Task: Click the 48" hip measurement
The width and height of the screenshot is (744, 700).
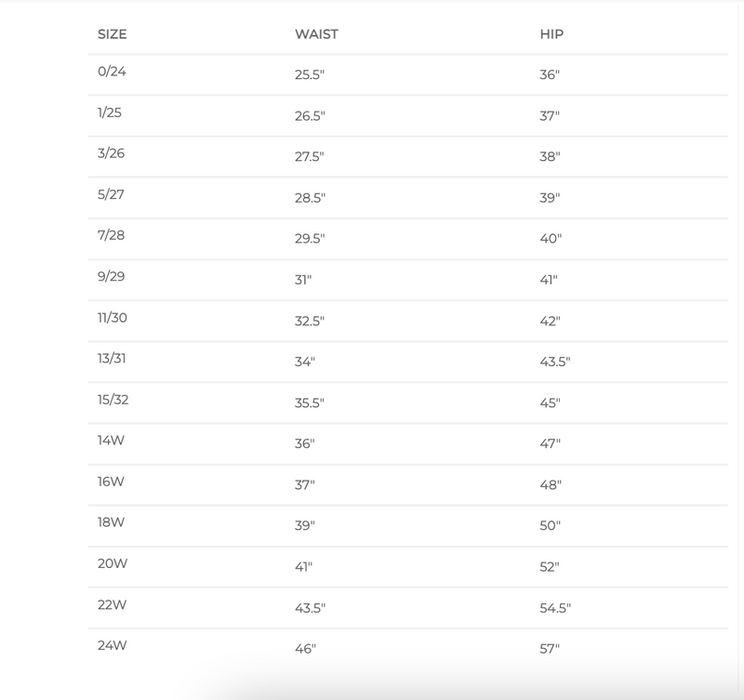Action: [x=551, y=484]
